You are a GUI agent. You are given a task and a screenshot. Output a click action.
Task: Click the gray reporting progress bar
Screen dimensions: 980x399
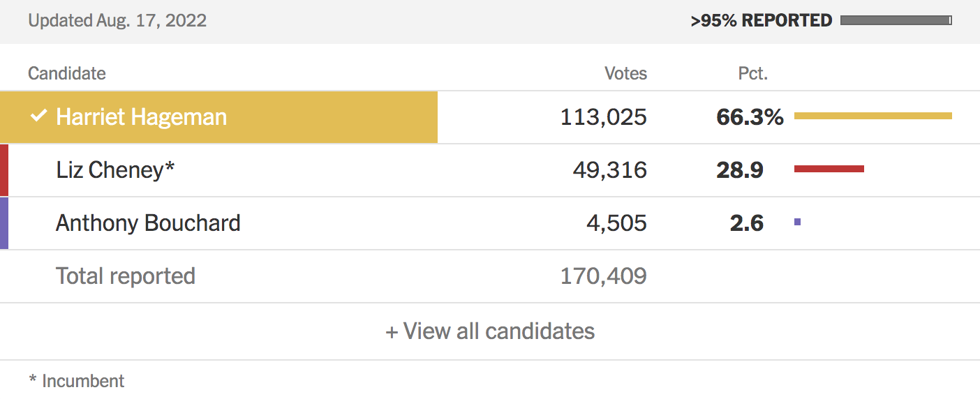coord(896,21)
